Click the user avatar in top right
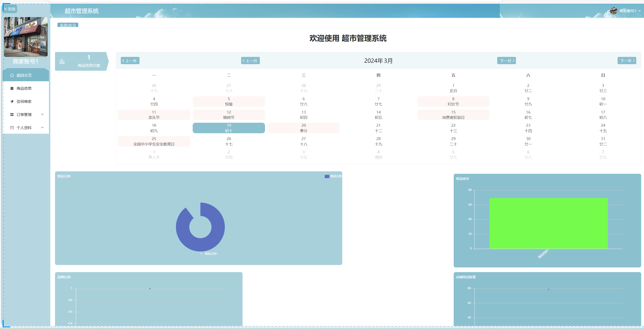The image size is (644, 329). (613, 11)
